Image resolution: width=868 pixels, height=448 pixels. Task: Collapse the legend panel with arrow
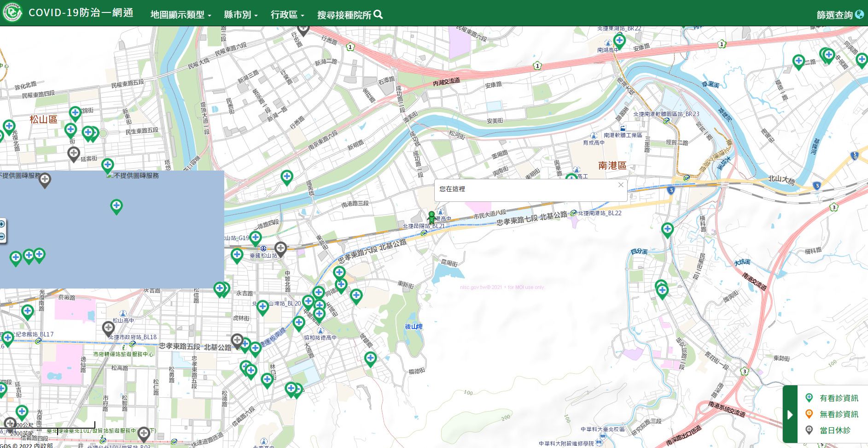tap(790, 414)
